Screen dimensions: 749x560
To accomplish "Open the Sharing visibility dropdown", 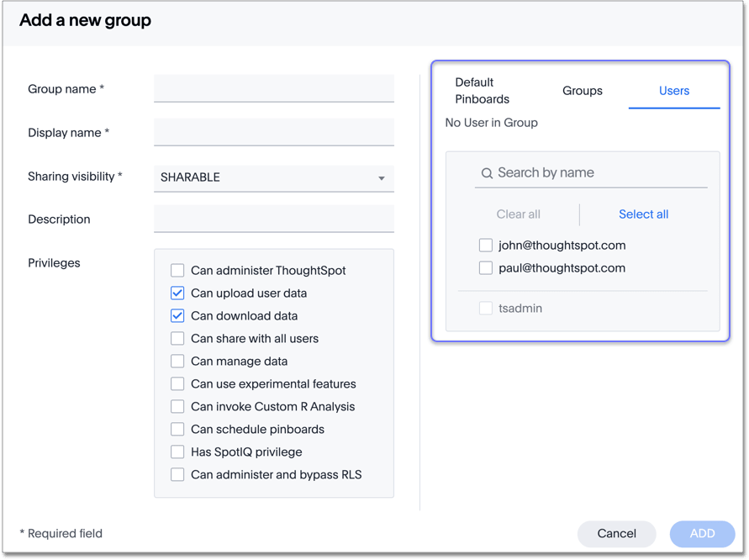I will 273,177.
